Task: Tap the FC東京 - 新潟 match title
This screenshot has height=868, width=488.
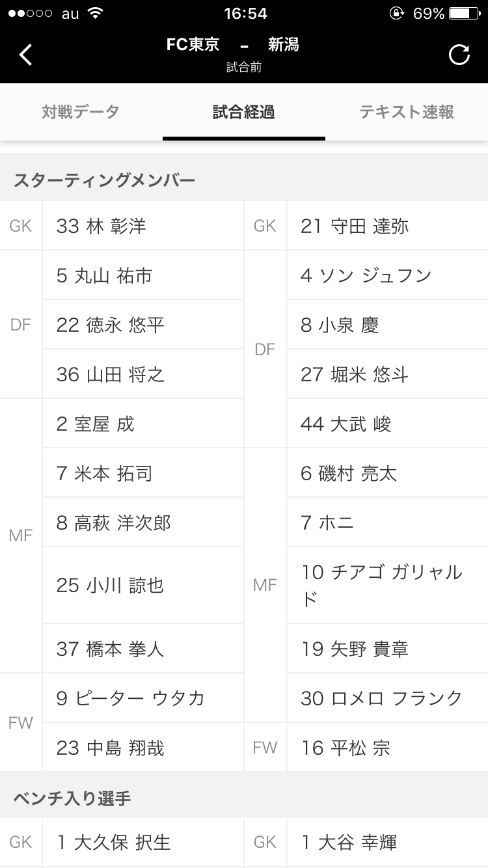Action: point(232,45)
